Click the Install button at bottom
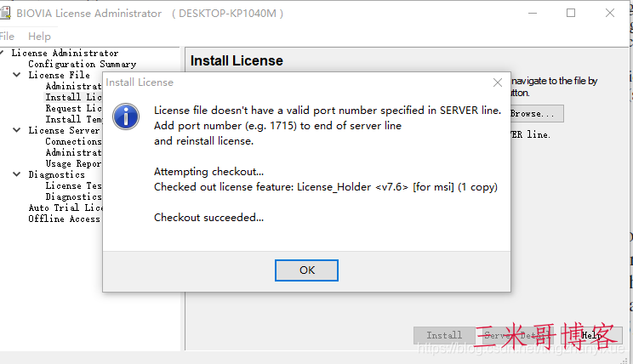This screenshot has width=633, height=364. [x=444, y=335]
